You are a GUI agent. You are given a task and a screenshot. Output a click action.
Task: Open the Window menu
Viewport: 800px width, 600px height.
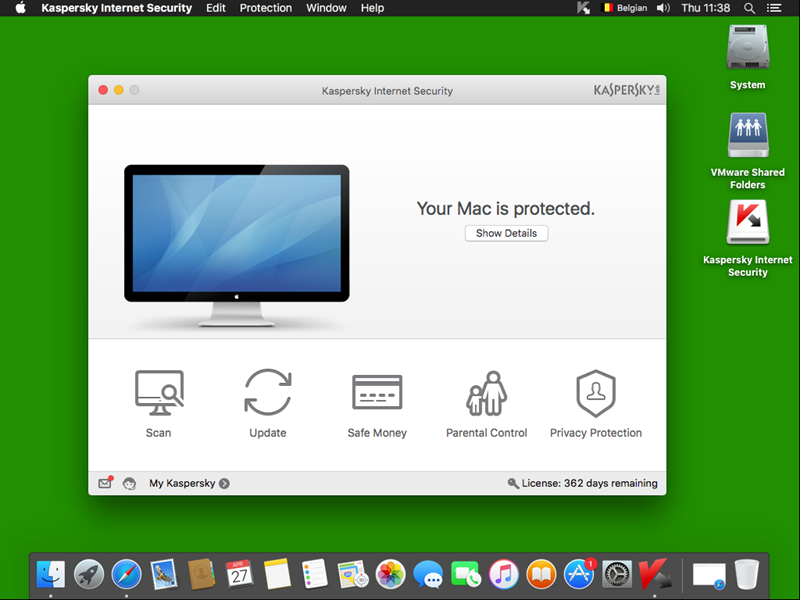(326, 8)
